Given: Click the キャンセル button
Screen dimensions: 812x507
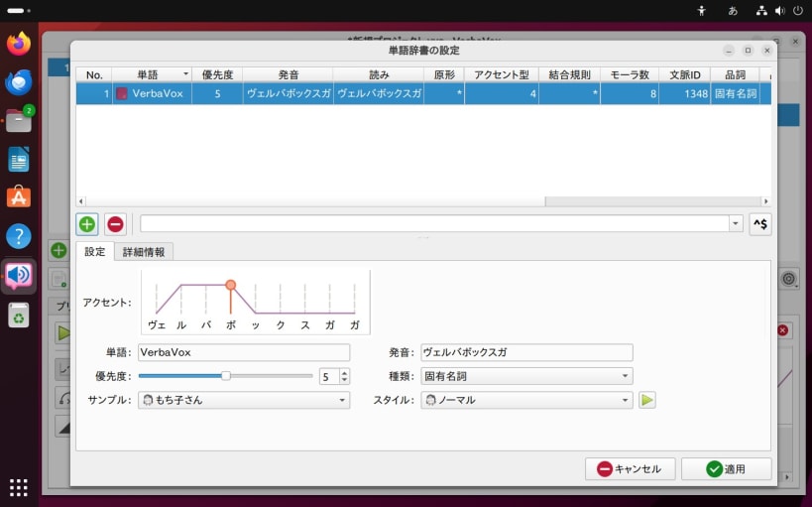Looking at the screenshot, I should [631, 469].
